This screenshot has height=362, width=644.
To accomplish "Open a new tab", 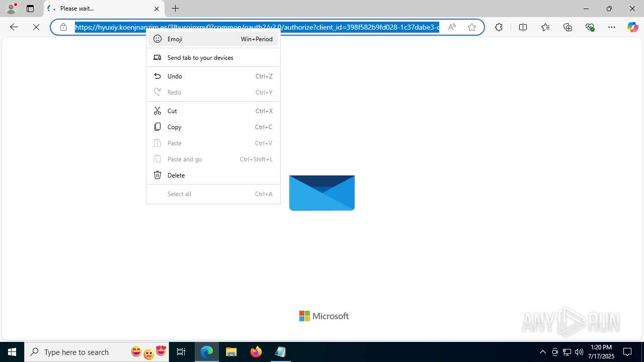I will coord(175,9).
